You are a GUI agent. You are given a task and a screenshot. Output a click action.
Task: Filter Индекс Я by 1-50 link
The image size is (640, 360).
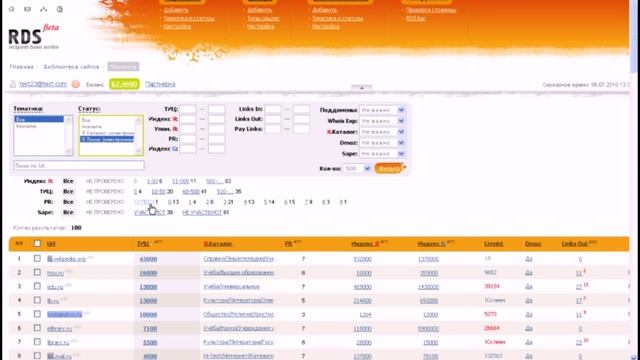pyautogui.click(x=152, y=181)
